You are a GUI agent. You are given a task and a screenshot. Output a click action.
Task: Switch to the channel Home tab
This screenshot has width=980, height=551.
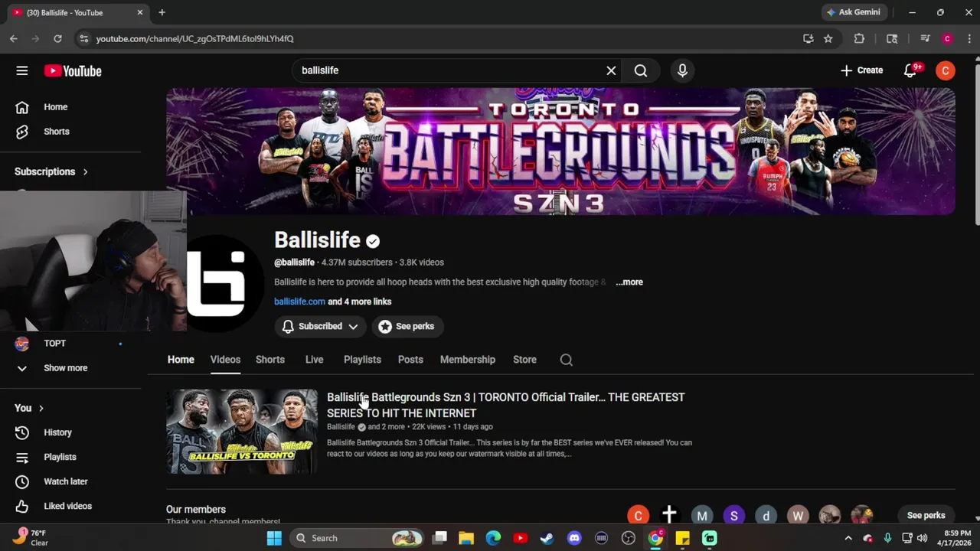pos(181,360)
